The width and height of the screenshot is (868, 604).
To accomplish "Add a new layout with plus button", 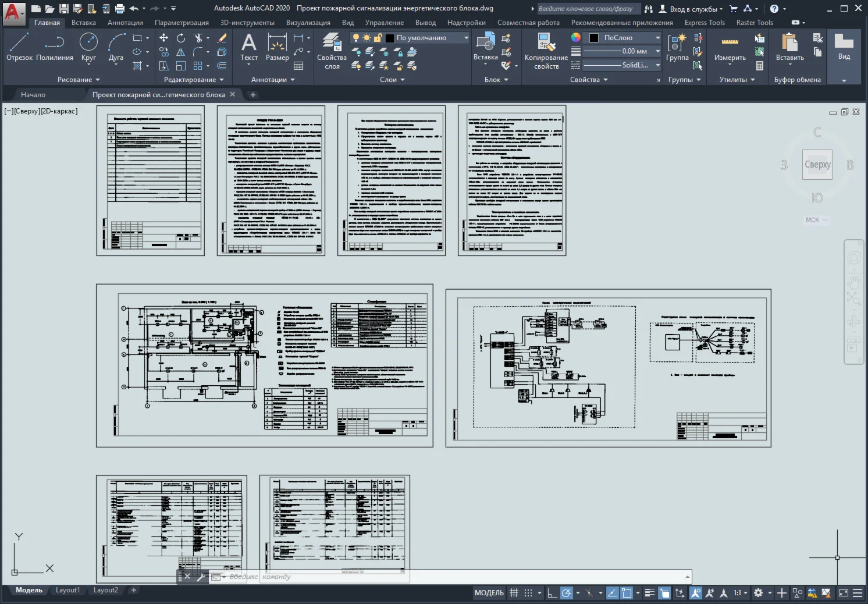I will pos(134,590).
